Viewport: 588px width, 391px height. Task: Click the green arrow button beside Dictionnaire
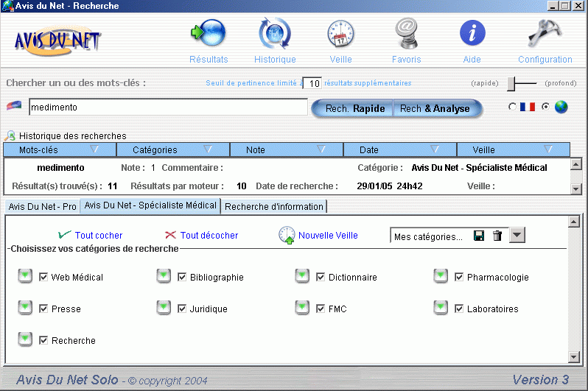click(x=302, y=276)
